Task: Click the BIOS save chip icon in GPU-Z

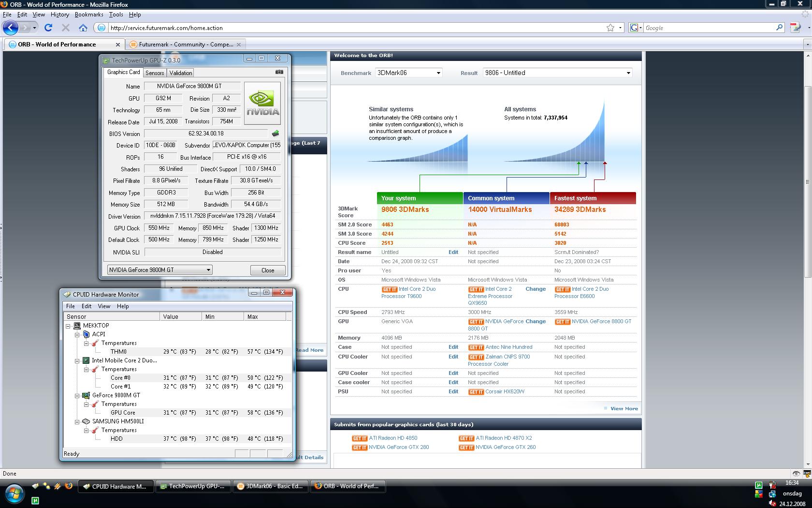Action: pyautogui.click(x=275, y=133)
